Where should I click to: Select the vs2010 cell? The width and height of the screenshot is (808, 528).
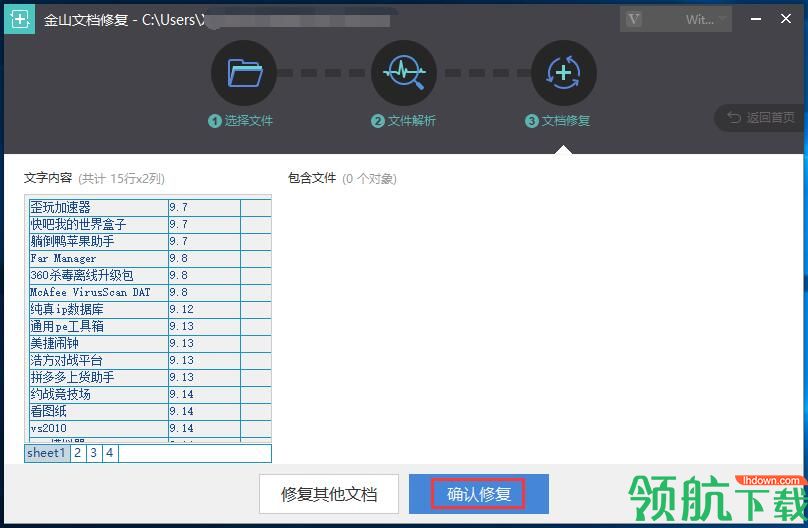tap(98, 429)
